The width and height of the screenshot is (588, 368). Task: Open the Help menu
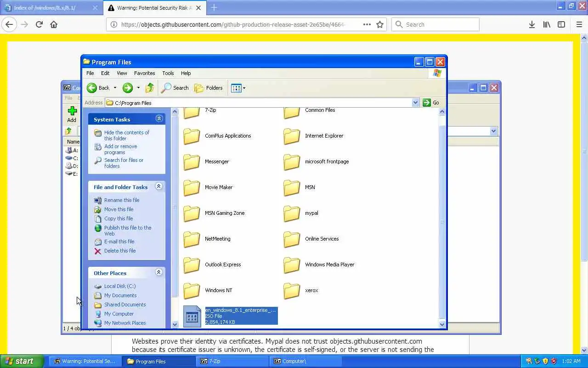(x=186, y=73)
